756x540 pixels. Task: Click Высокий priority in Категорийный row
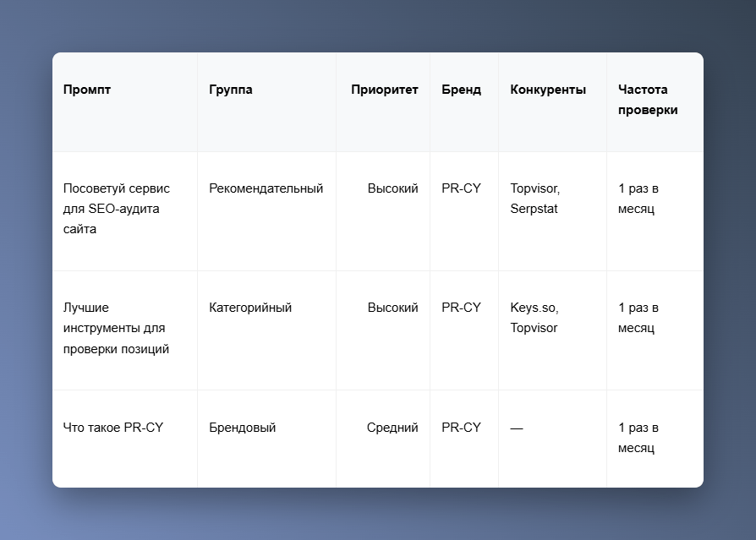(x=392, y=308)
